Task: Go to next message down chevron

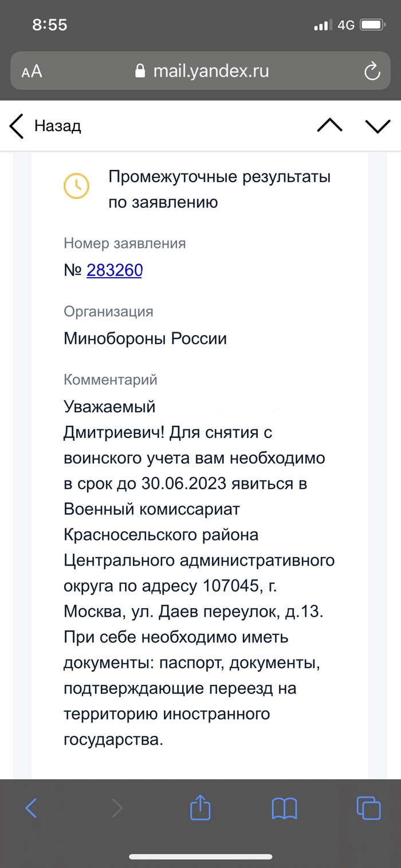Action: pyautogui.click(x=378, y=125)
